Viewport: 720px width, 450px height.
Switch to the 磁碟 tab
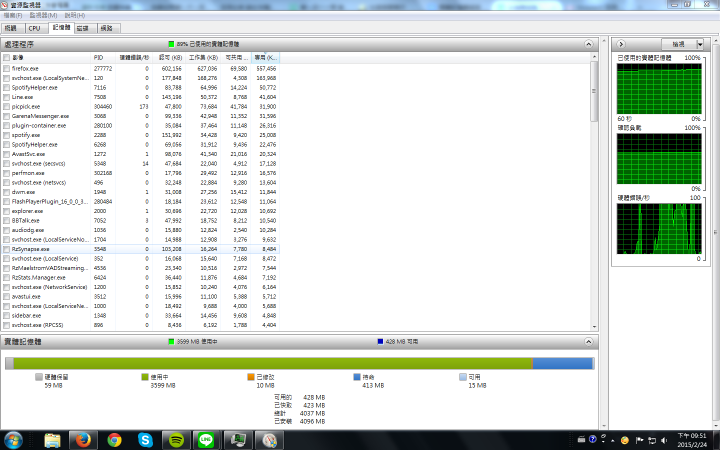point(84,28)
